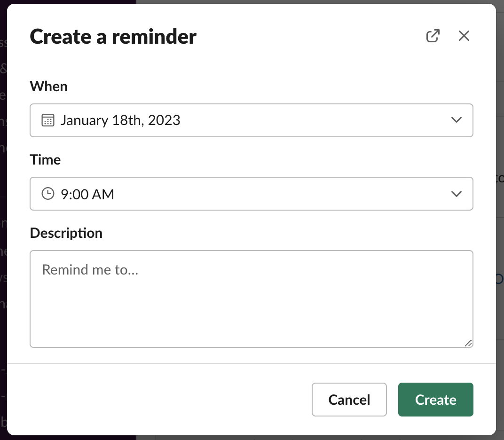Click the Time label

(x=45, y=160)
